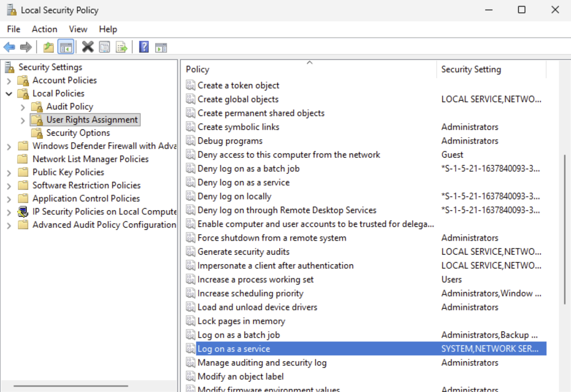Click the Export List toolbar icon

point(121,47)
